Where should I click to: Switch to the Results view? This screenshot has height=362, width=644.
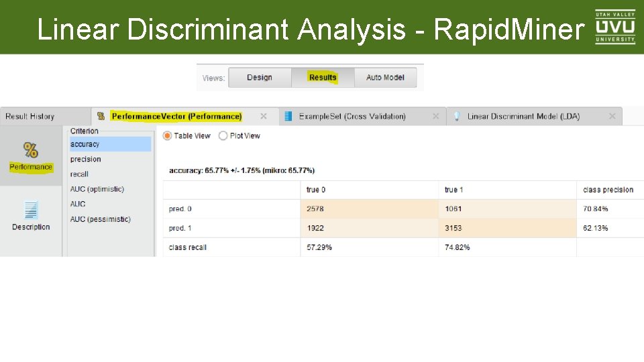[x=323, y=78]
